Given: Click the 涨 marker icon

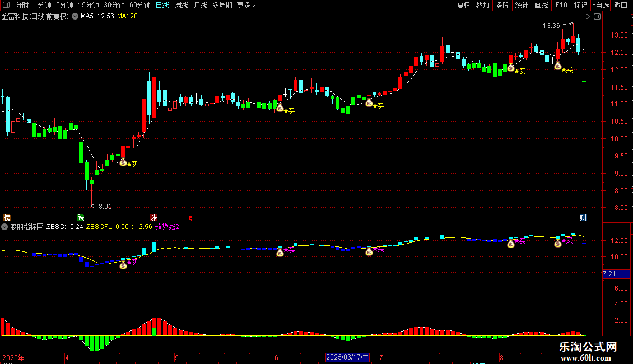Looking at the screenshot, I should point(153,217).
